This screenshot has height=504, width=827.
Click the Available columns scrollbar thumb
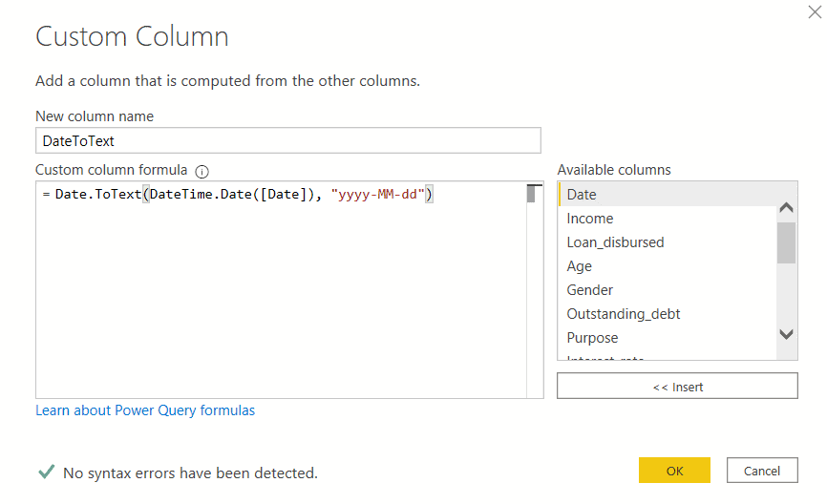pos(786,242)
